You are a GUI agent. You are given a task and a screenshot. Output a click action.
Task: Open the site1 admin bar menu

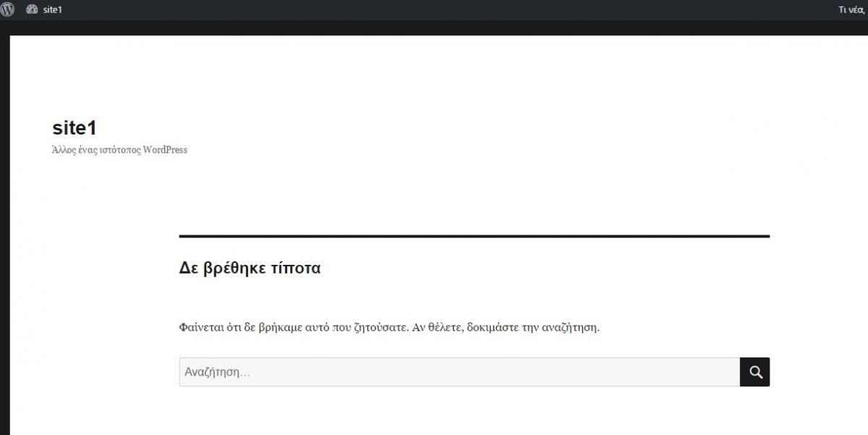[44, 9]
